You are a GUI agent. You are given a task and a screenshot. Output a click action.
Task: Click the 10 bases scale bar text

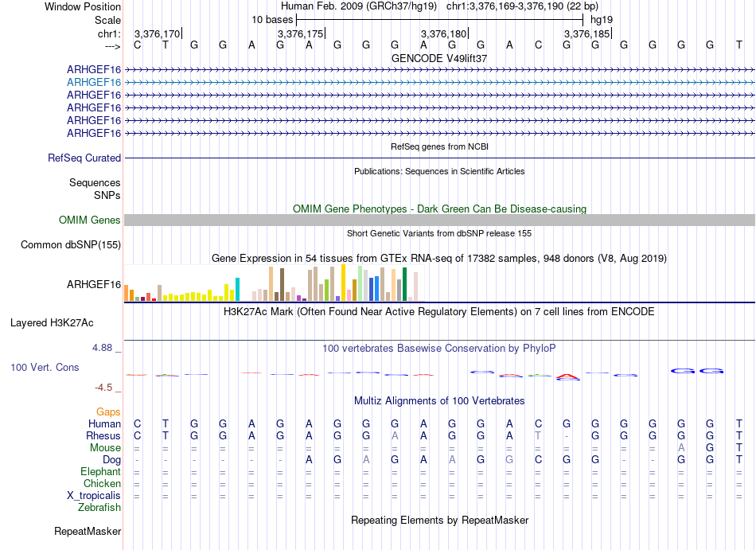[x=272, y=20]
